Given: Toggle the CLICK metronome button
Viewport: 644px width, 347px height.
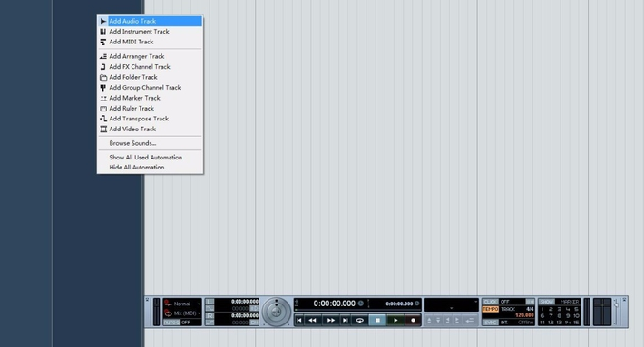Looking at the screenshot, I should [491, 302].
